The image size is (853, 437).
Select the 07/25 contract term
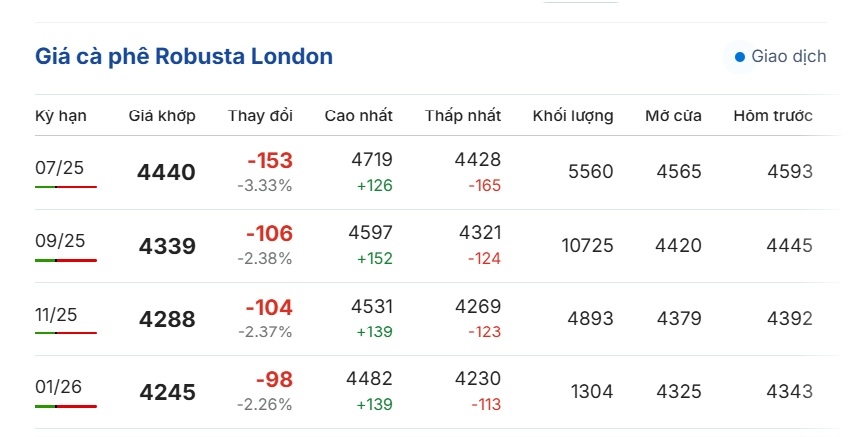(56, 167)
